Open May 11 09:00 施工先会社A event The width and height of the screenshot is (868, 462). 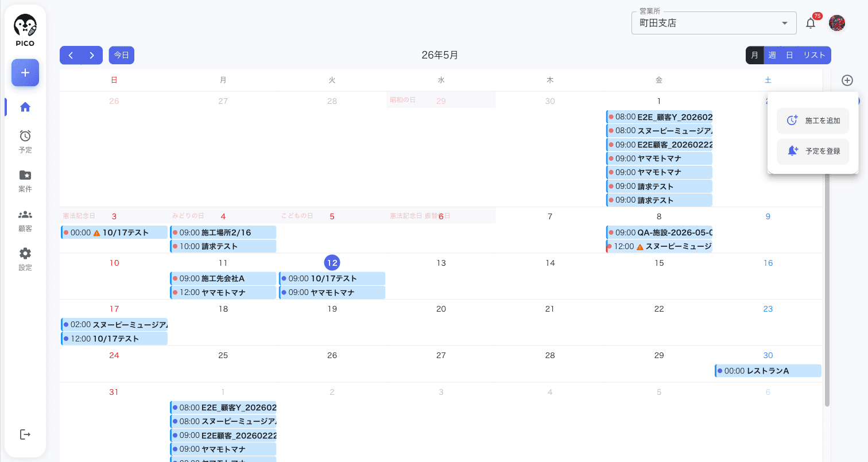pos(223,278)
